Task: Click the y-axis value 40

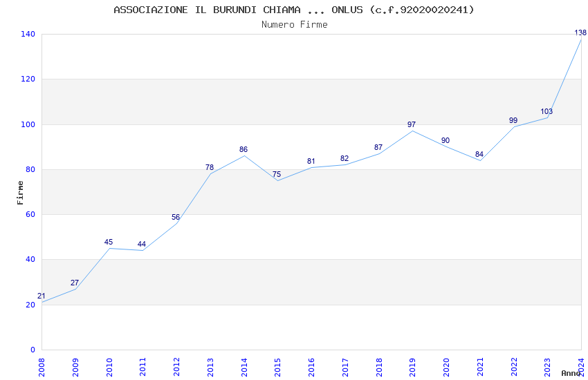Action: [x=30, y=260]
